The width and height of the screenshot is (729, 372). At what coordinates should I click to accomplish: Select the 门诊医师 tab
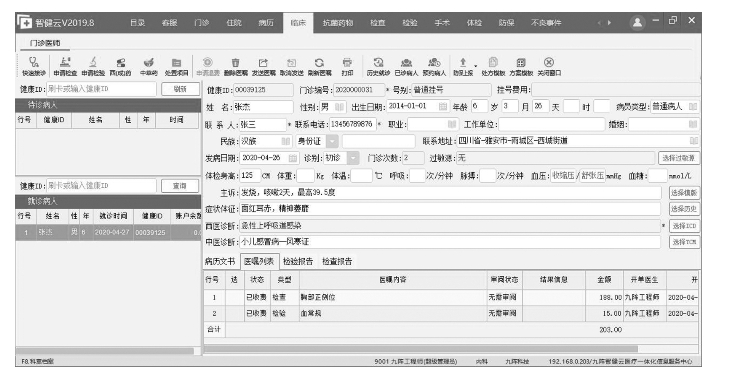pyautogui.click(x=45, y=43)
